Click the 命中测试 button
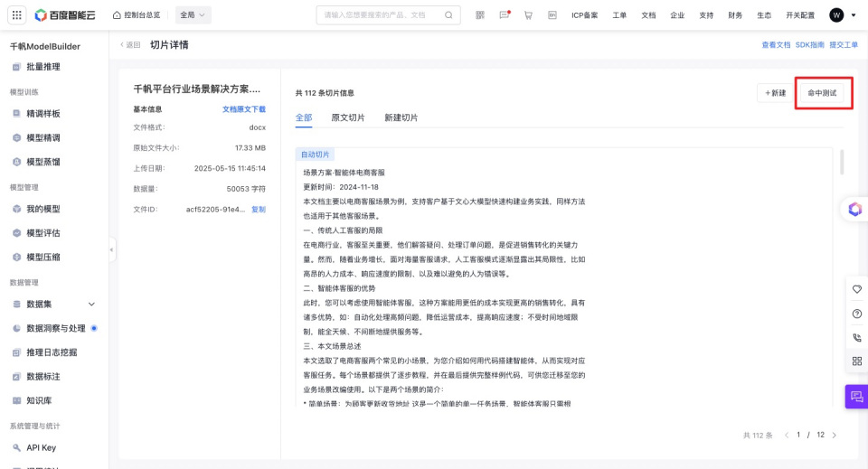 tap(822, 93)
